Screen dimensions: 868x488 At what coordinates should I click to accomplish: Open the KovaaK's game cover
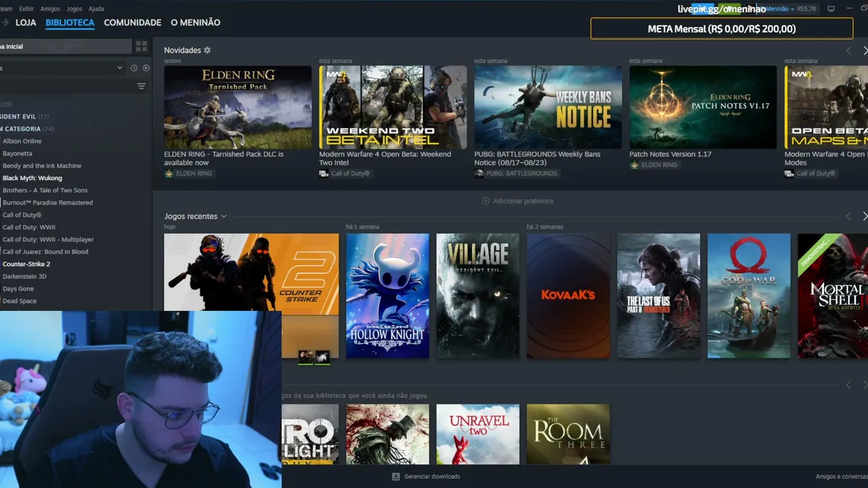click(x=568, y=296)
